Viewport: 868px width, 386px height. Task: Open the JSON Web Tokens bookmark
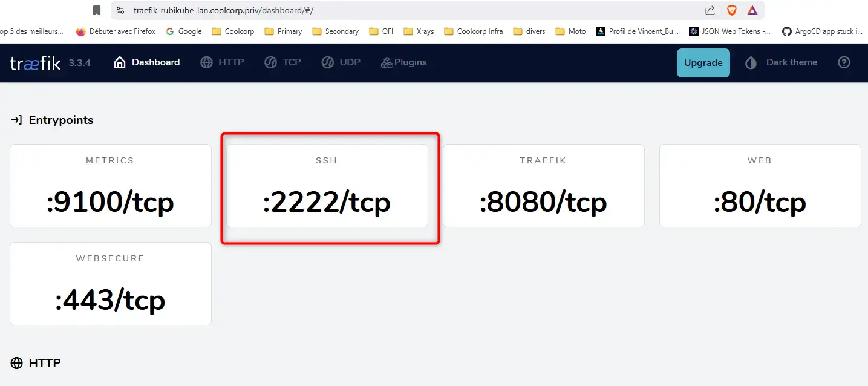point(729,31)
